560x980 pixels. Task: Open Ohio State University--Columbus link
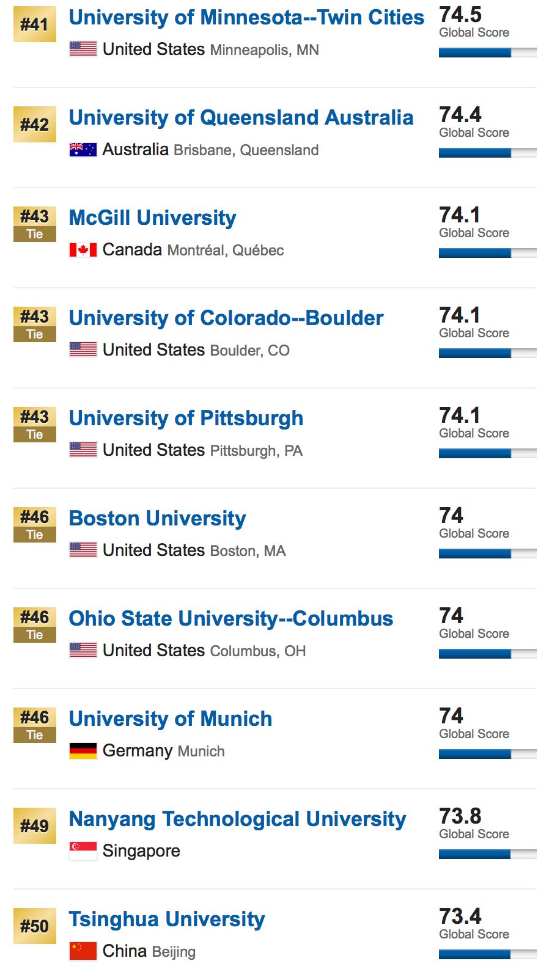tap(230, 619)
